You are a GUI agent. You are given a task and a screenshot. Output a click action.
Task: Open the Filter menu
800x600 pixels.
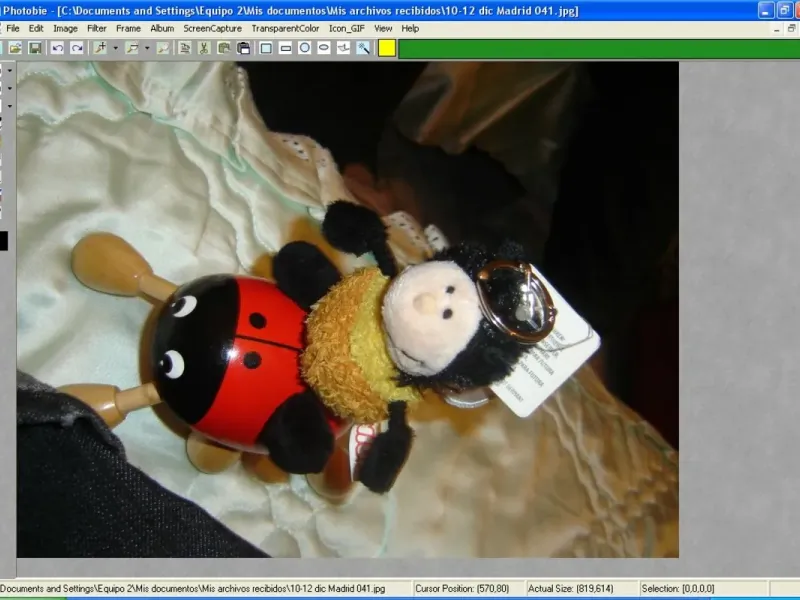click(x=96, y=29)
